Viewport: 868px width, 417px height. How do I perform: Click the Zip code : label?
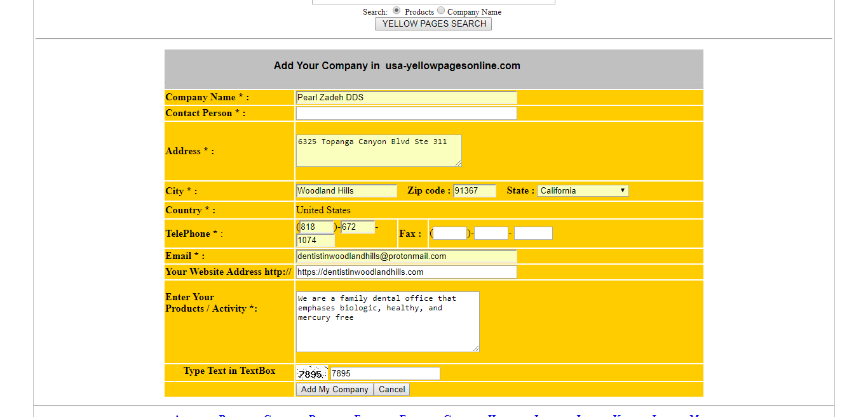coord(429,191)
